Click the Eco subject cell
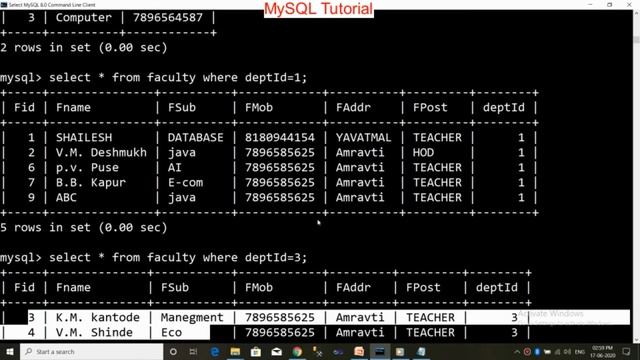The width and height of the screenshot is (640, 360). [171, 333]
